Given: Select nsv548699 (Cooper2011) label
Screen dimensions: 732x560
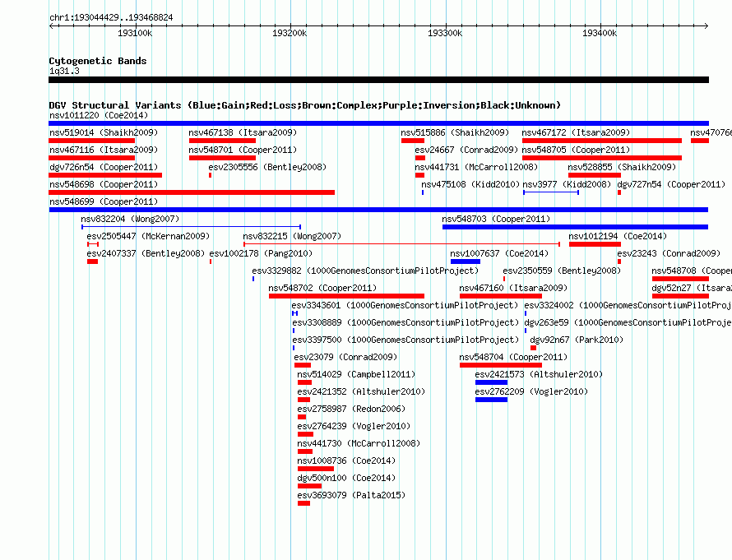Looking at the screenshot, I should click(x=104, y=201).
